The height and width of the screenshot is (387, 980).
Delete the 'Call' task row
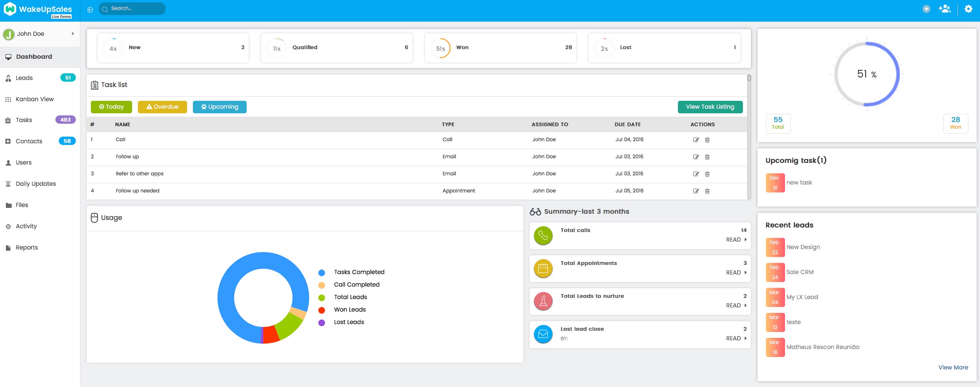(707, 140)
